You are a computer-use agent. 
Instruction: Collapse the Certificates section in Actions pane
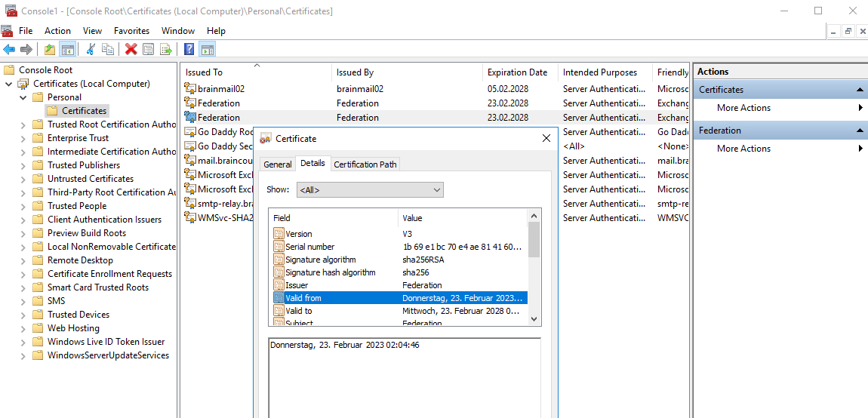coord(859,90)
